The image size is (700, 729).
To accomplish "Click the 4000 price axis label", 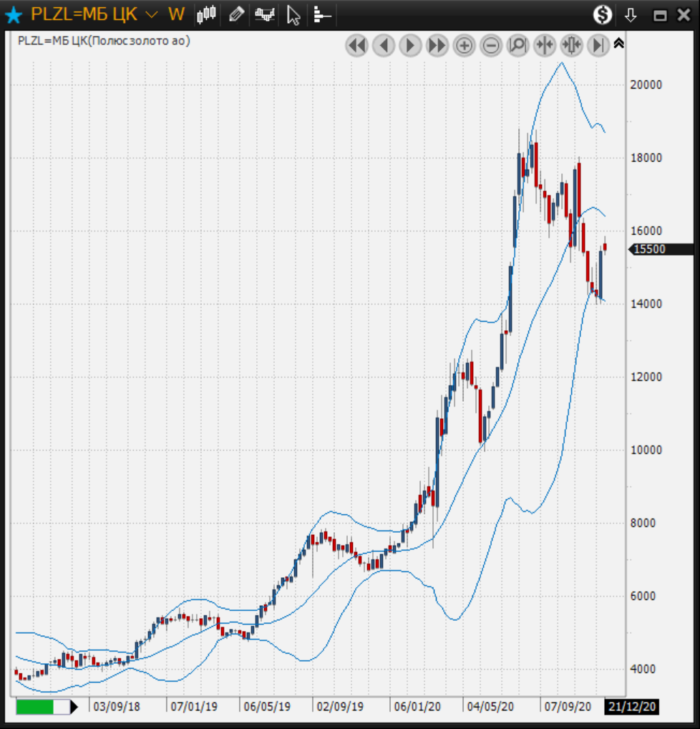I will point(642,669).
